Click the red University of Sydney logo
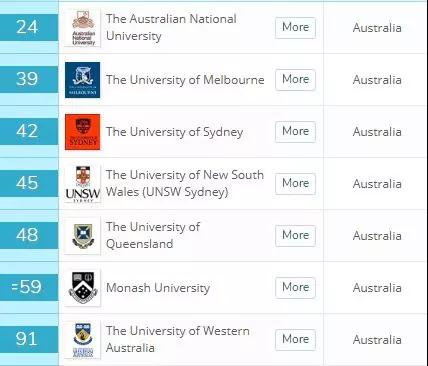This screenshot has width=428, height=366. pos(82,132)
